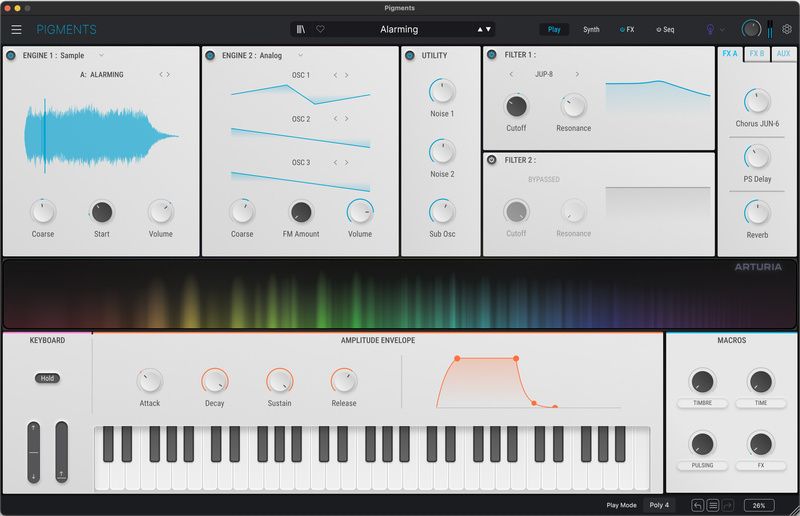Click the Sub Osc knob
Screen dimensions: 800x516
(x=442, y=211)
